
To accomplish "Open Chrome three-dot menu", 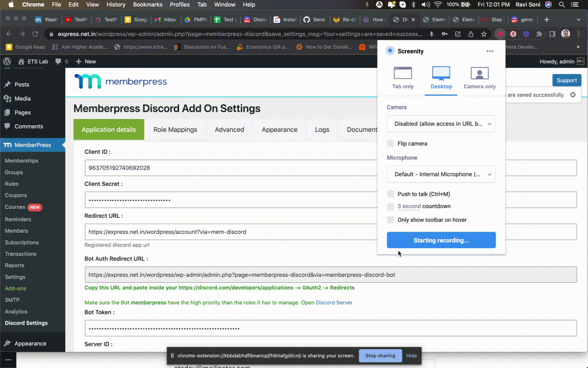I will tap(579, 34).
